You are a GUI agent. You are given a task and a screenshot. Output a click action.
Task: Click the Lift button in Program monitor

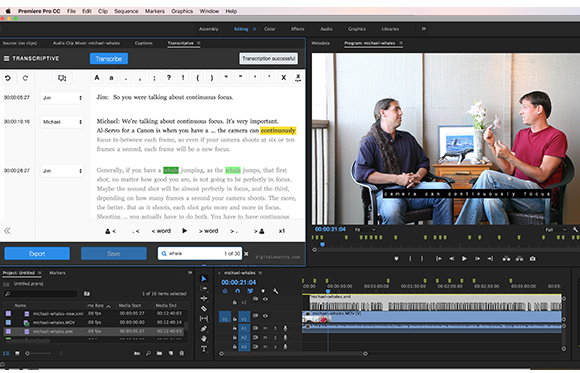pos(506,259)
